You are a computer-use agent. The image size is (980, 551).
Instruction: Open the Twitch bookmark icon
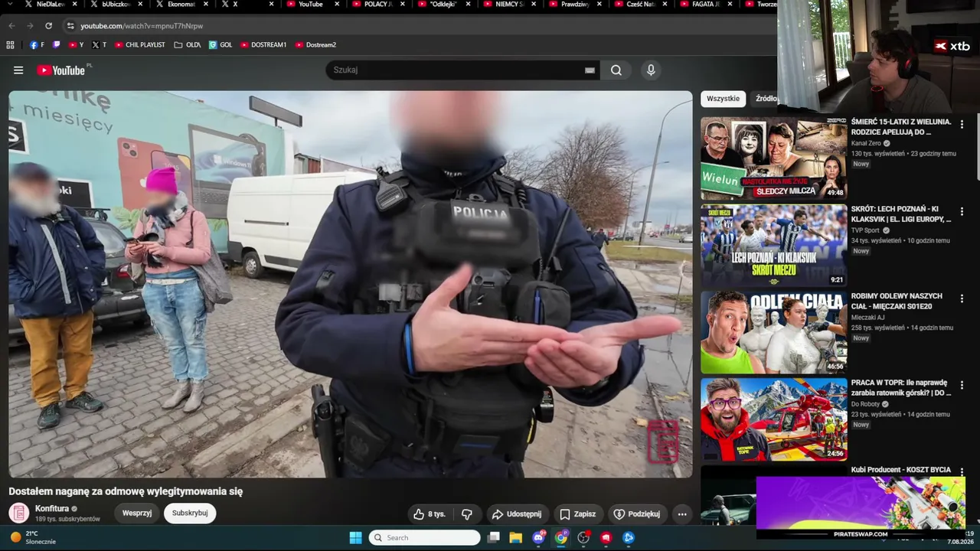click(57, 45)
